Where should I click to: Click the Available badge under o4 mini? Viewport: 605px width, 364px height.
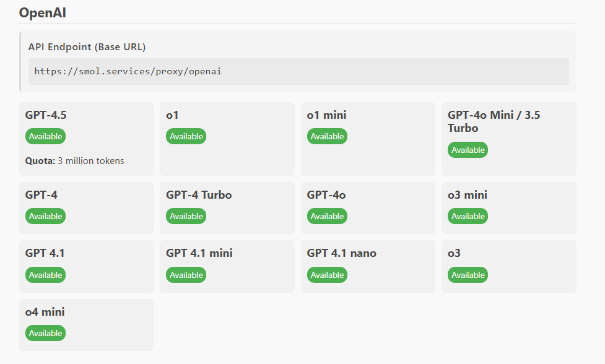(x=45, y=333)
